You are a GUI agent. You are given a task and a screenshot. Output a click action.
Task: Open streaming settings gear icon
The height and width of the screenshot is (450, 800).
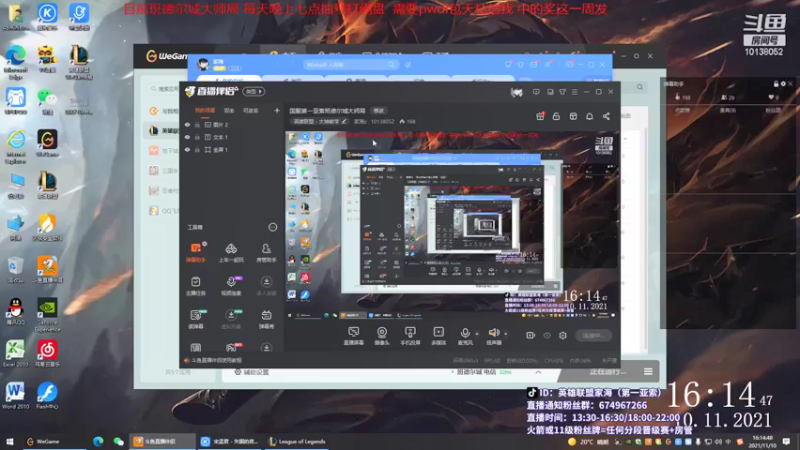[563, 336]
